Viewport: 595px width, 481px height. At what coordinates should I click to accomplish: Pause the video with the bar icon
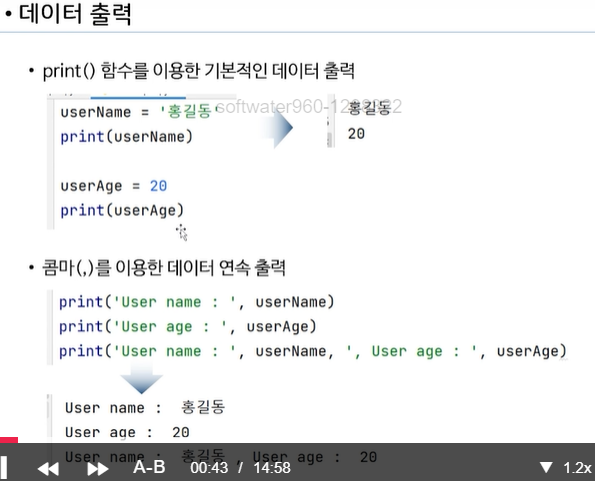[3, 467]
